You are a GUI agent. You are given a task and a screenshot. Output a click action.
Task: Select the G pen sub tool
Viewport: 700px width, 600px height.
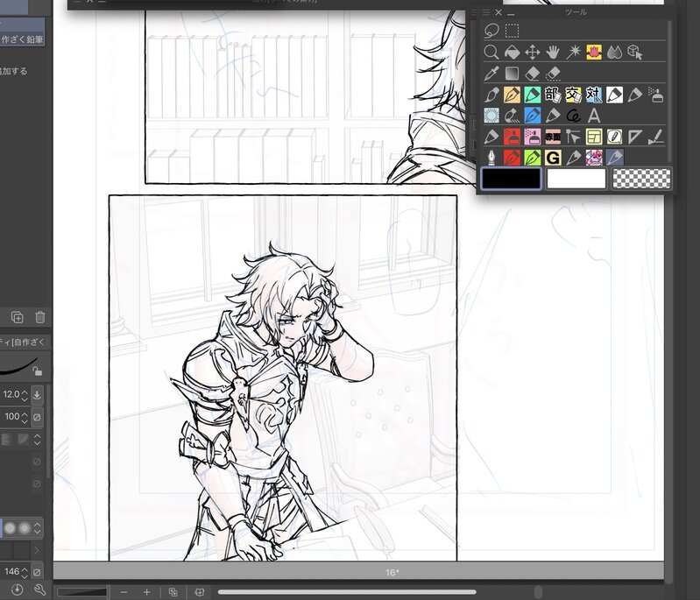553,158
